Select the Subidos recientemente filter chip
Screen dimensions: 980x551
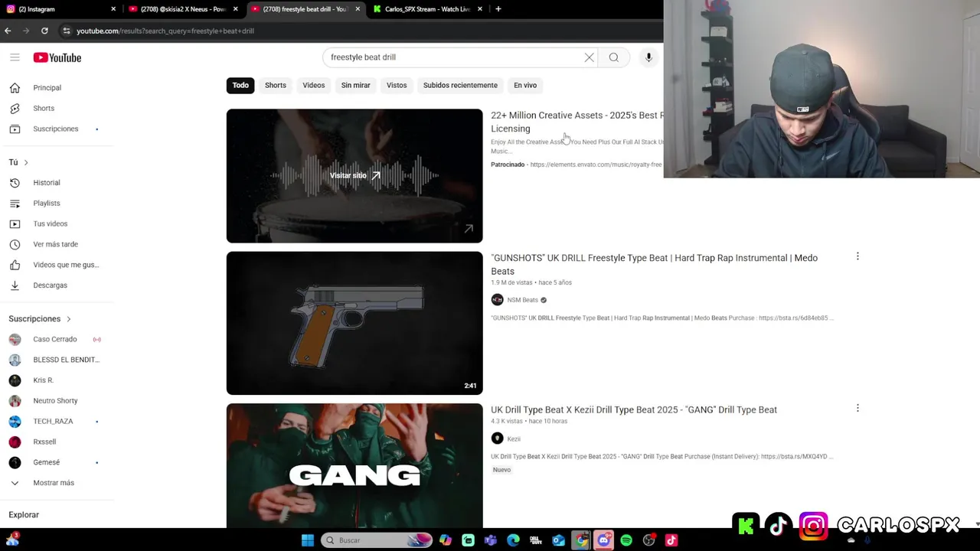pyautogui.click(x=460, y=85)
